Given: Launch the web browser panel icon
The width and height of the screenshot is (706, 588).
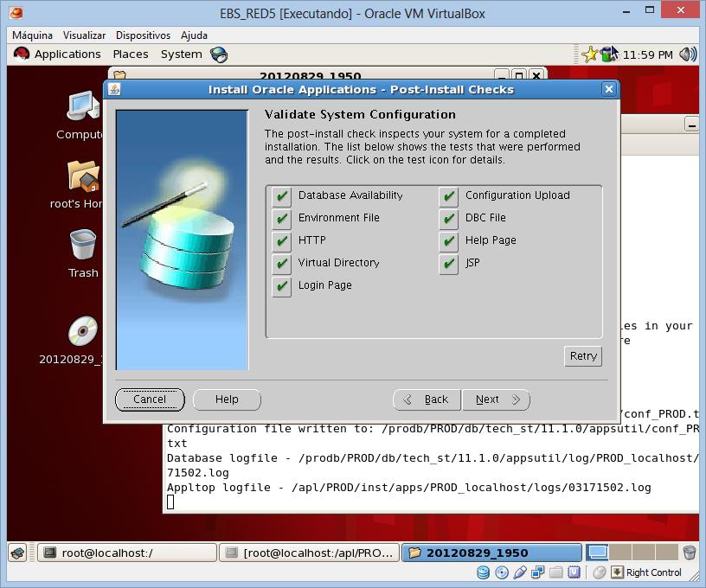Looking at the screenshot, I should pos(219,54).
